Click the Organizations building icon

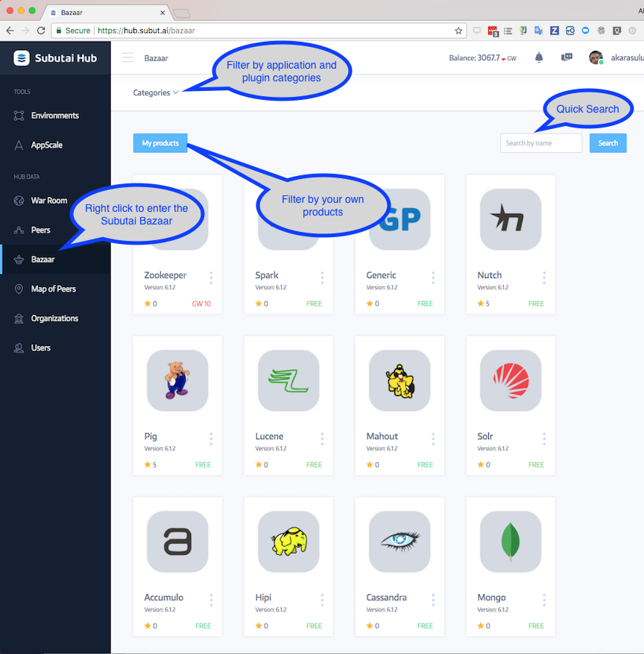pyautogui.click(x=19, y=318)
